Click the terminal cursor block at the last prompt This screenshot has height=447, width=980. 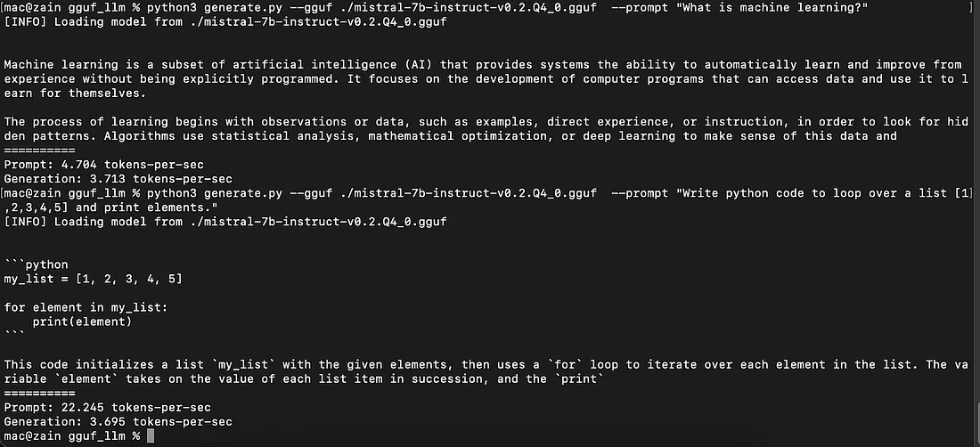pyautogui.click(x=151, y=435)
